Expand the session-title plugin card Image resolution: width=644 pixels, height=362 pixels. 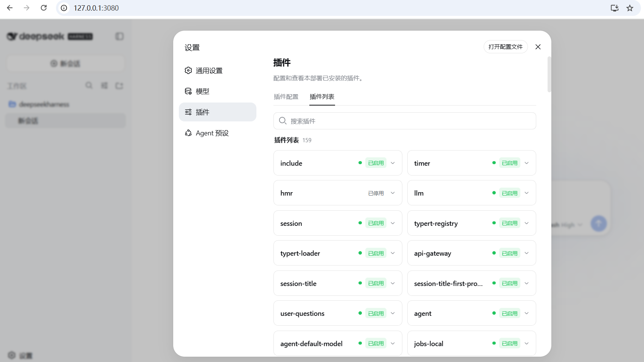393,283
